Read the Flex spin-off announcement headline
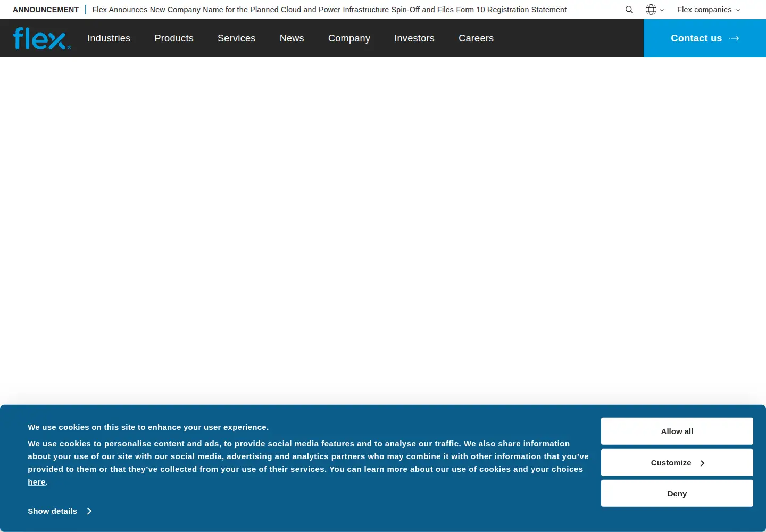This screenshot has height=532, width=766. click(x=329, y=10)
